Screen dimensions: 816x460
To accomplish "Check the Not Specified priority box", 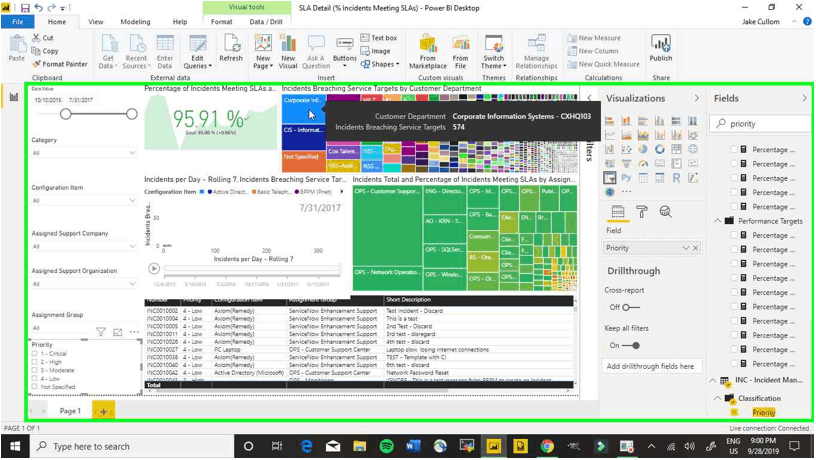I will 34,387.
